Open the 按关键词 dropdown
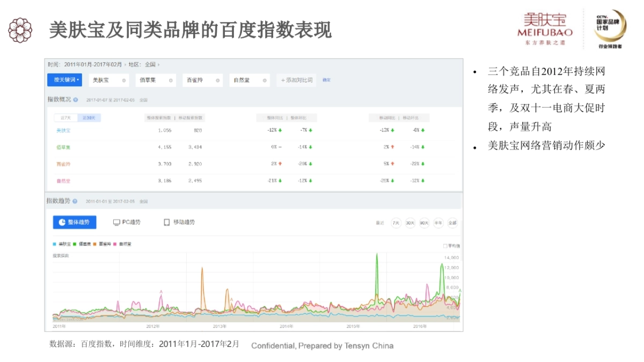644x362 pixels. point(64,80)
